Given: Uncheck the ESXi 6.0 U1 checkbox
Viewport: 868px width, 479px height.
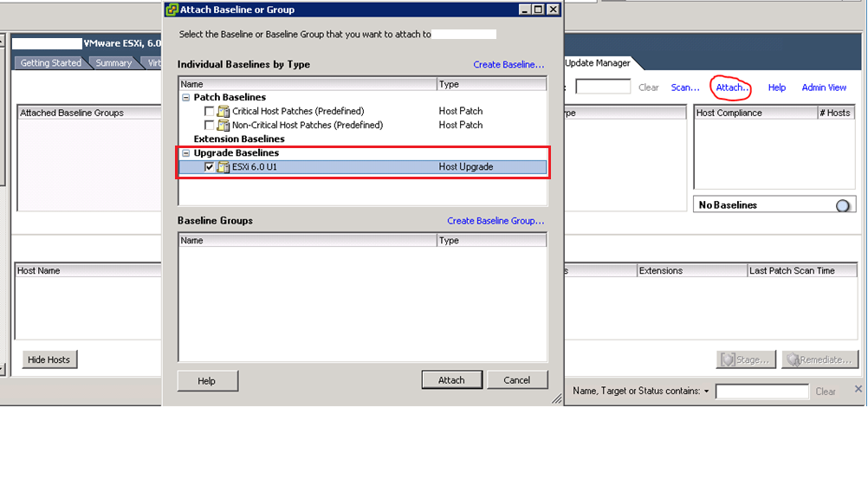Looking at the screenshot, I should pyautogui.click(x=209, y=166).
